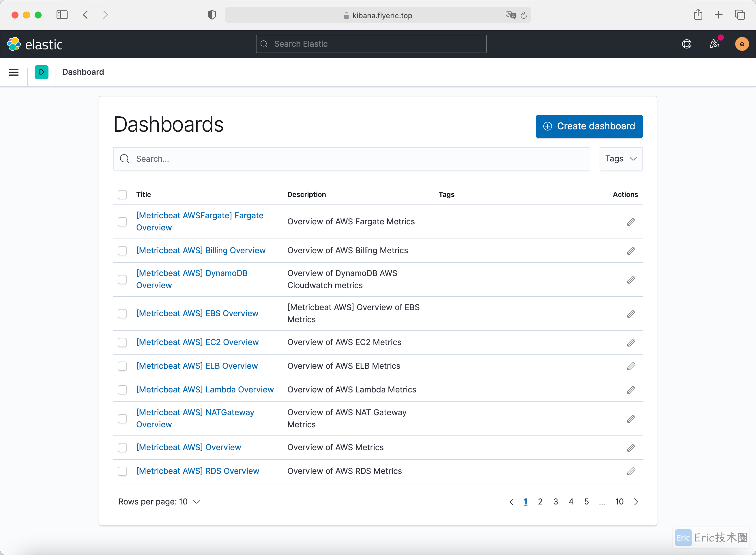This screenshot has height=555, width=756.
Task: Check the EBS Overview row
Action: [x=122, y=313]
